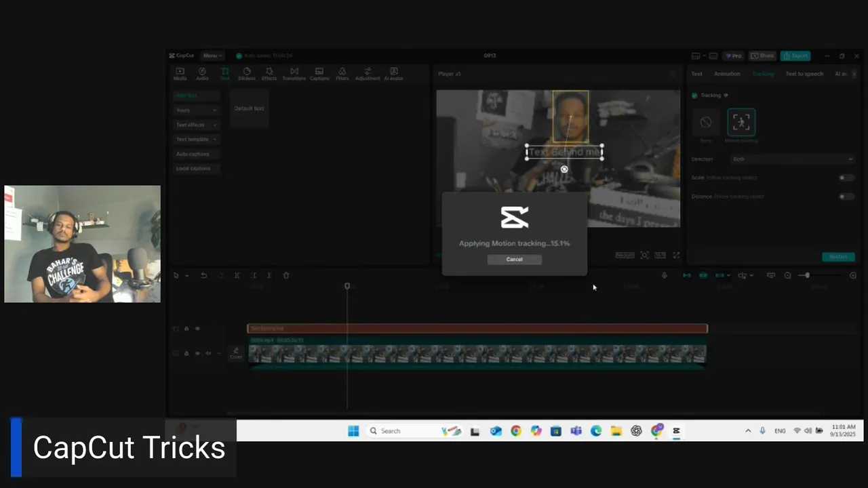
Task: Toggle the Tracking checkbox
Action: (x=694, y=96)
